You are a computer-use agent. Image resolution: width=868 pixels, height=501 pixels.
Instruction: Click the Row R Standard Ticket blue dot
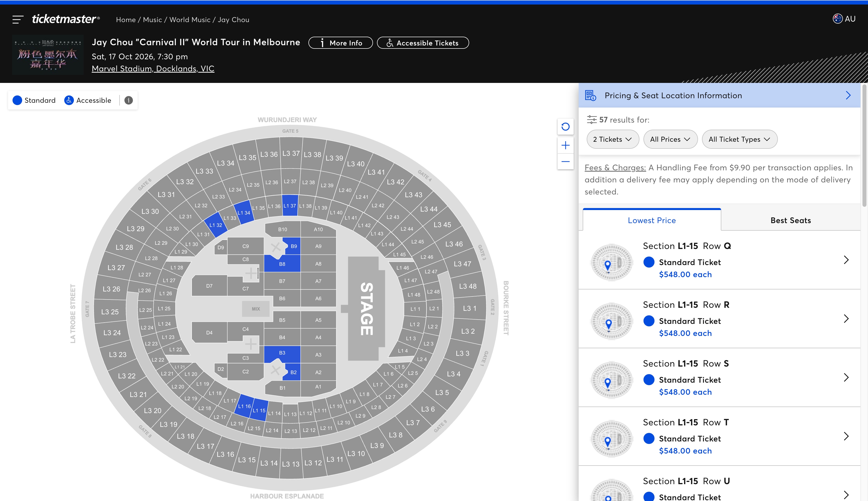[648, 321]
